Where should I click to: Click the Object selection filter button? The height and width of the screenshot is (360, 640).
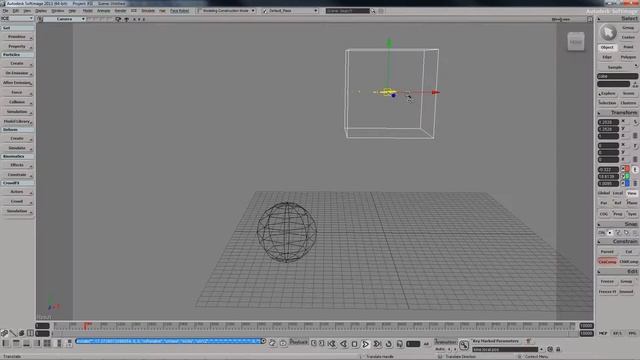(x=607, y=47)
